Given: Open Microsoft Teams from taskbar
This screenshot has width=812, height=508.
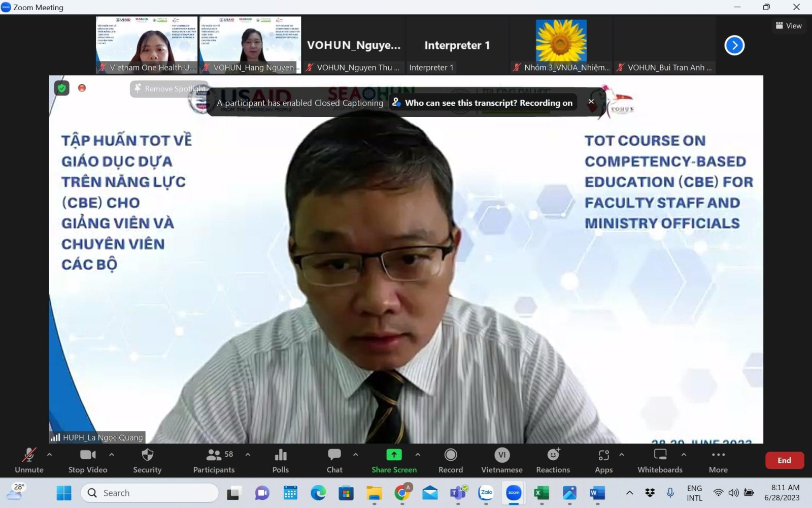Looking at the screenshot, I should 458,493.
